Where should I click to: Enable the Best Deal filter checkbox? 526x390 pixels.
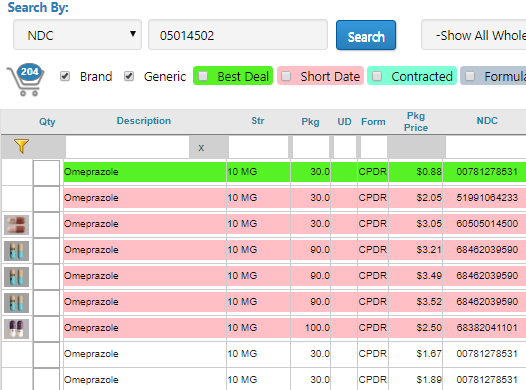click(x=203, y=76)
